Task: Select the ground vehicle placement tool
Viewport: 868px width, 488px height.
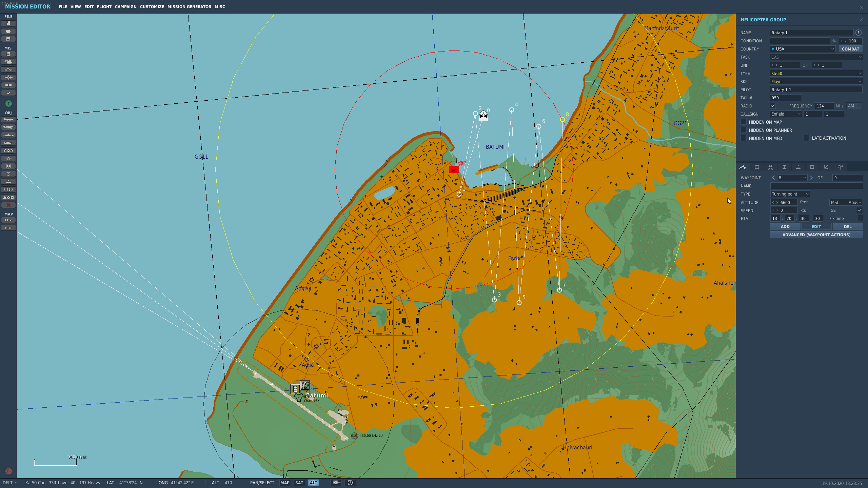Action: 8,143
